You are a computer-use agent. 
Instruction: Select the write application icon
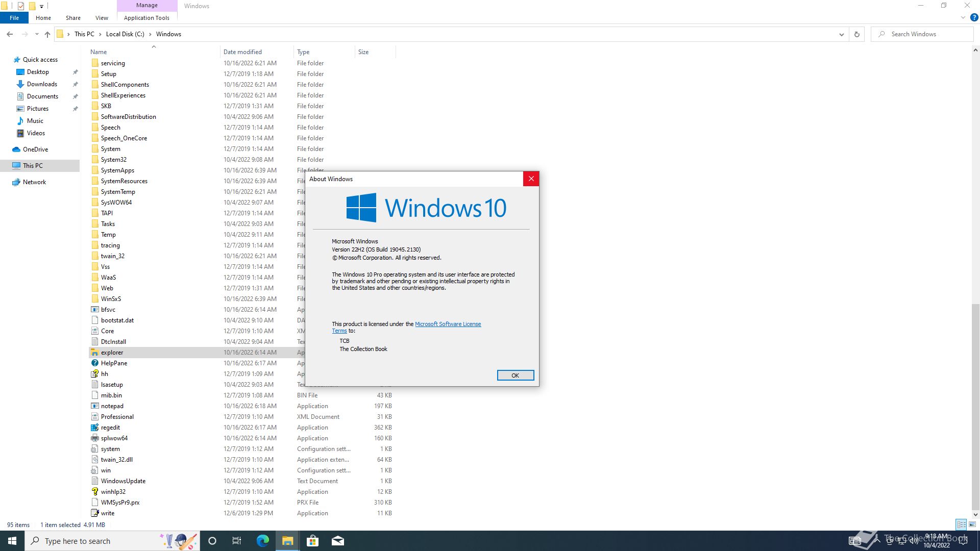pos(94,513)
